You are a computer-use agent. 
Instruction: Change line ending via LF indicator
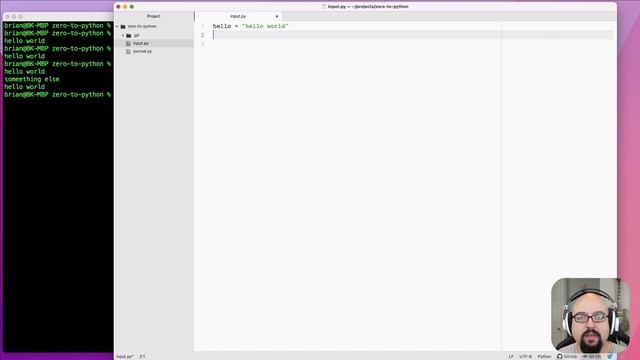pyautogui.click(x=511, y=356)
